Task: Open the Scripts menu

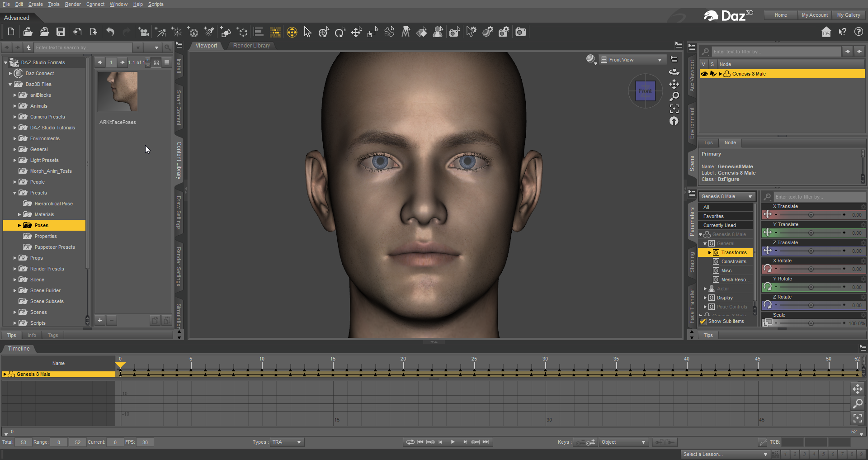Action: 156,4
